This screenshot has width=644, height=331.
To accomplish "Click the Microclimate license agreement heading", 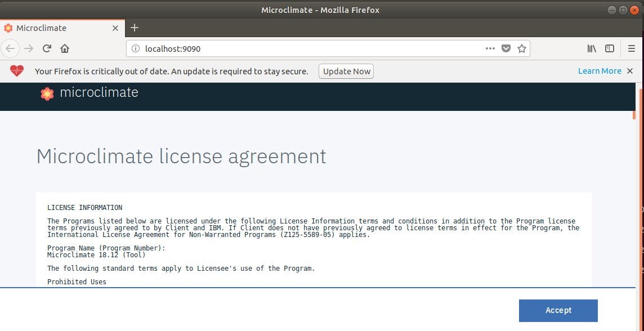I will pyautogui.click(x=181, y=156).
